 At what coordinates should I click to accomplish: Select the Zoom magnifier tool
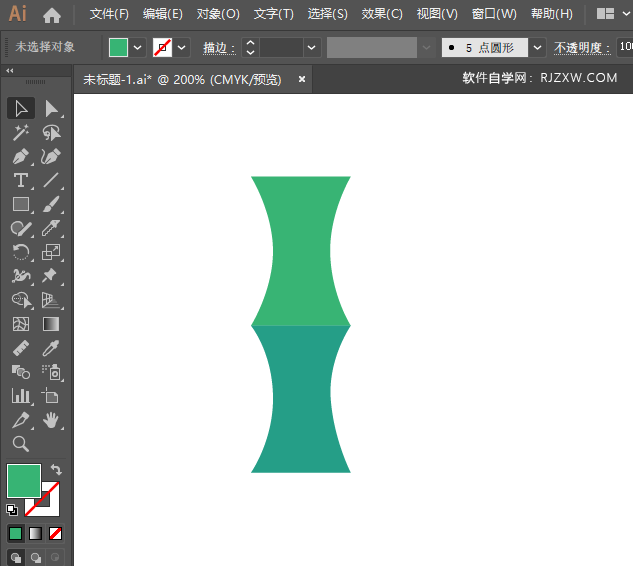tap(21, 444)
